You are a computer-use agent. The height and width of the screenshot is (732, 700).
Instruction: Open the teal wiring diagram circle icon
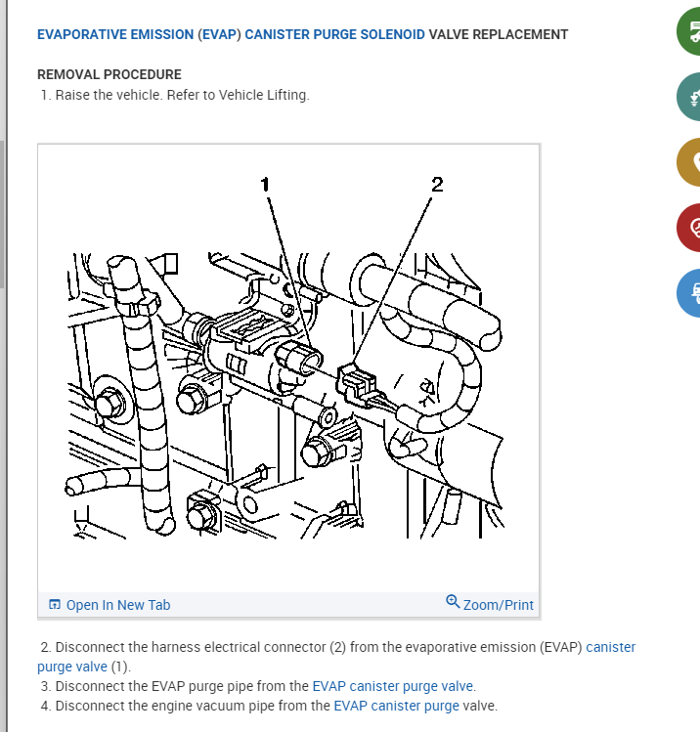click(x=689, y=97)
